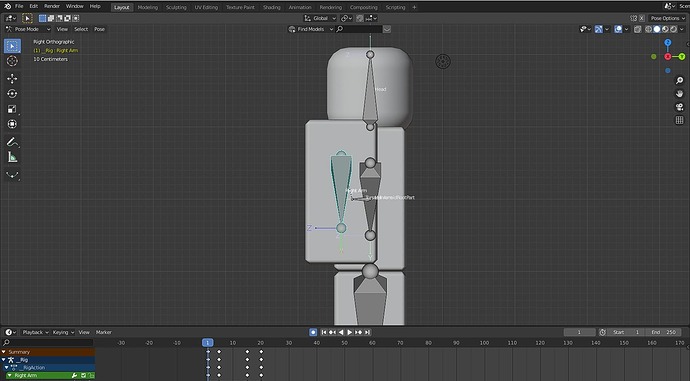The image size is (690, 381).
Task: Click the green Y axis on gizmo
Action: tap(682, 56)
